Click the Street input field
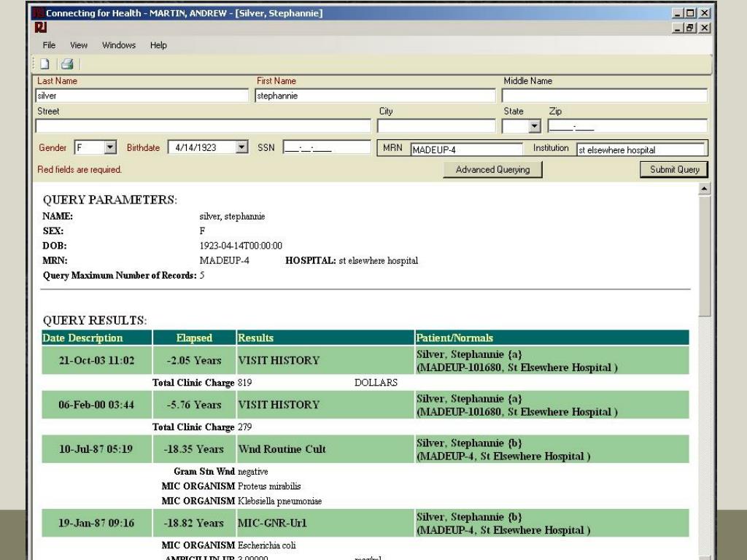Screen dimensions: 747x560 [203, 126]
